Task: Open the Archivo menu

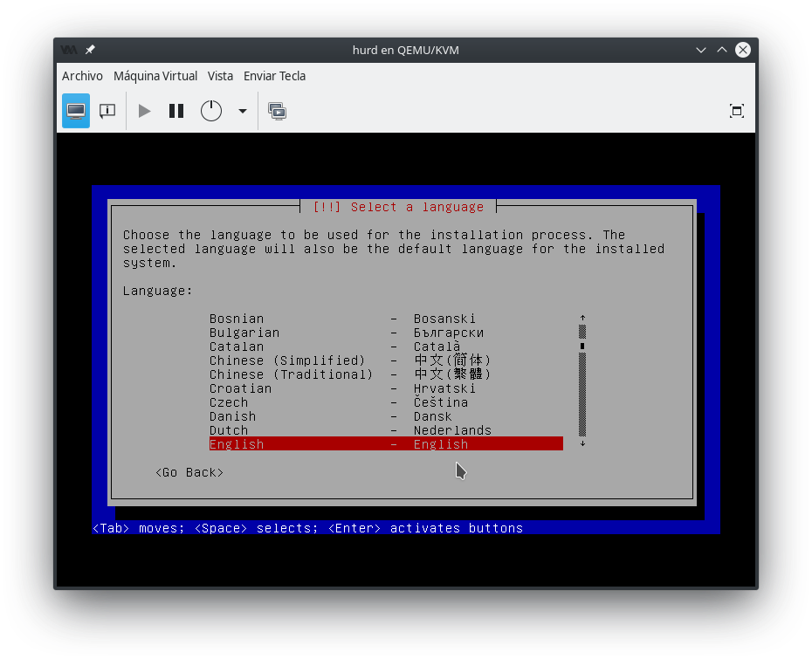Action: click(82, 76)
